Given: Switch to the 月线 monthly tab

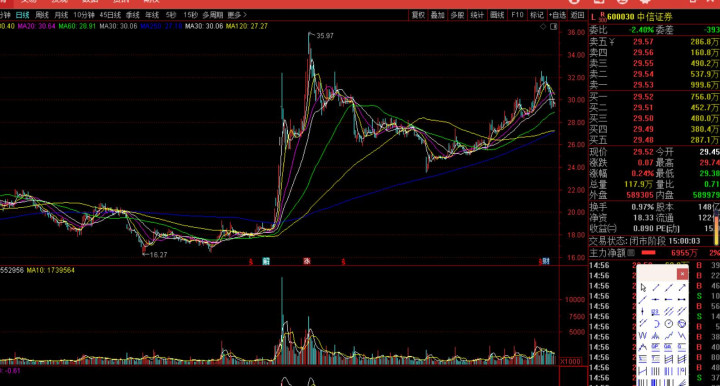Looking at the screenshot, I should point(61,15).
